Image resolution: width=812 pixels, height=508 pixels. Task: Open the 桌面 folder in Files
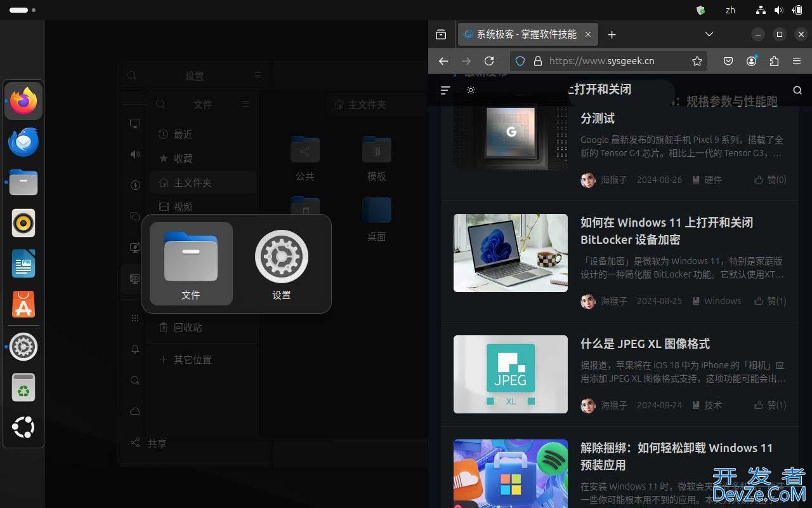(377, 219)
